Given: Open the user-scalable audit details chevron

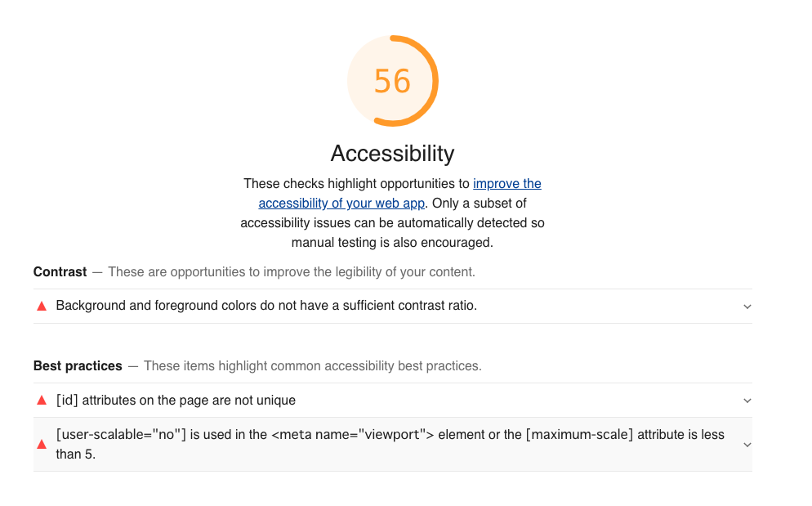Looking at the screenshot, I should click(x=747, y=445).
